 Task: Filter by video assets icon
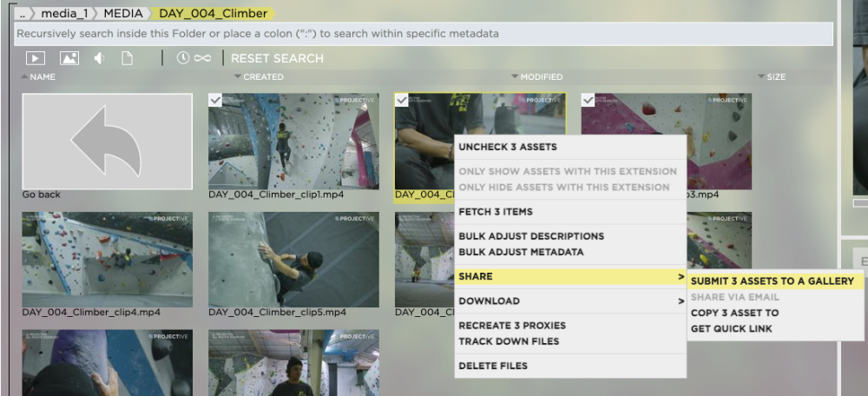pyautogui.click(x=36, y=57)
